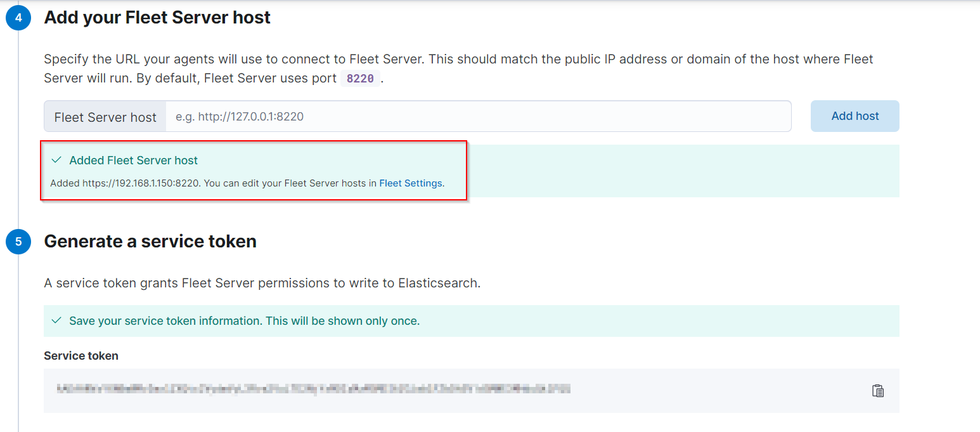Click the added https://192.168.1.150:8220 message text

coord(248,183)
